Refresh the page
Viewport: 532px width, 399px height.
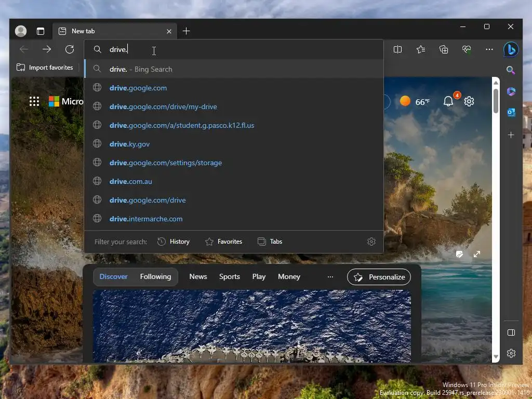coord(70,49)
